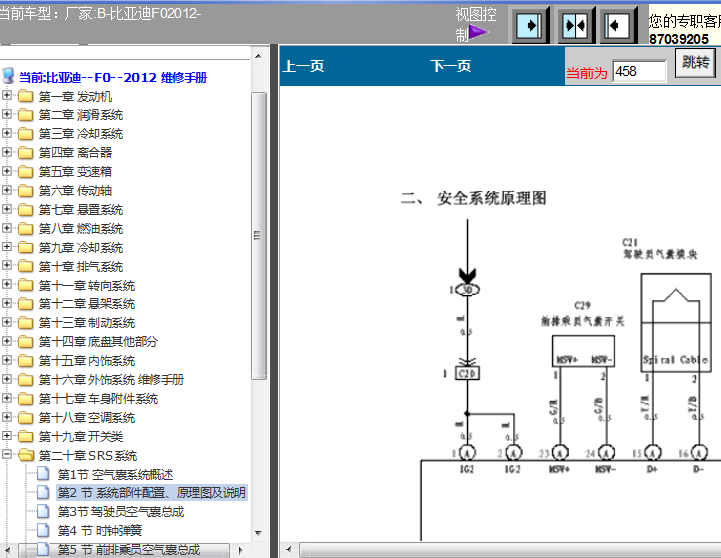Click the tree panel scroll-up arrow
The height and width of the screenshot is (558, 721).
click(258, 56)
